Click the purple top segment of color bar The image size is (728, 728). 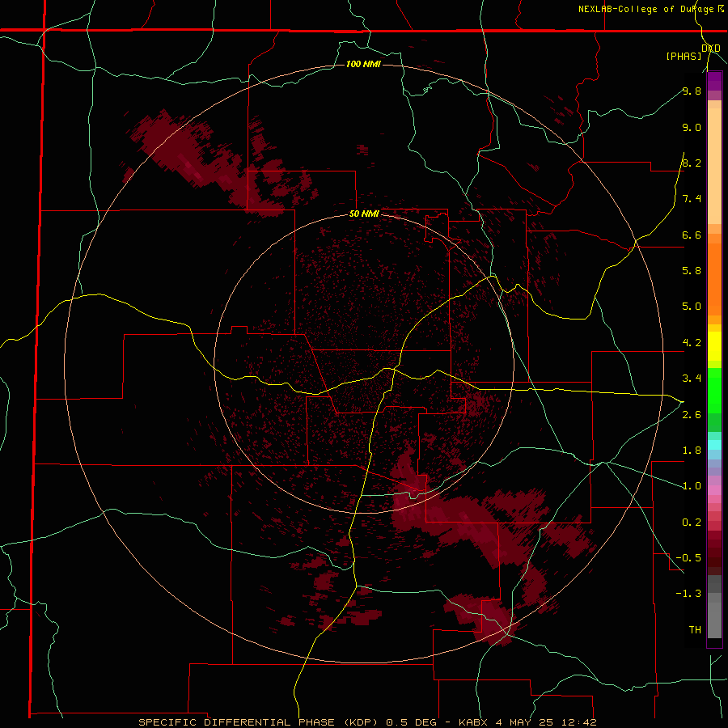pyautogui.click(x=714, y=81)
